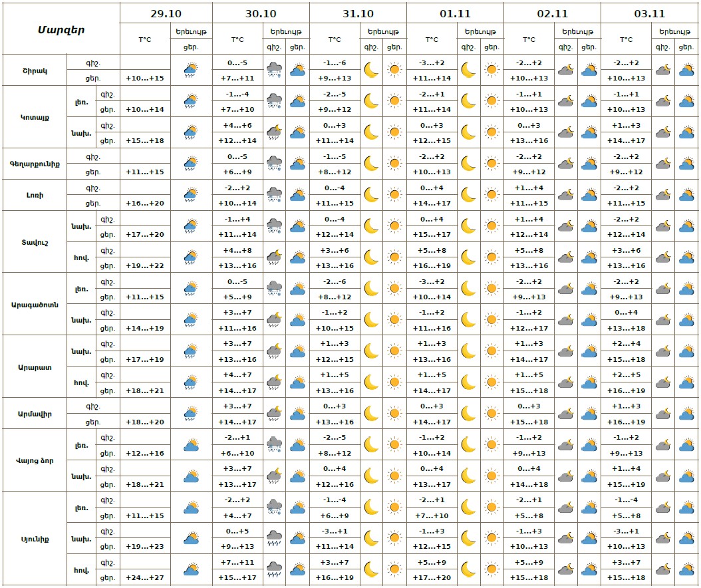Screen dimensions: 701x588
Task: Click the Սյունիք հով. 30.10 night rain icon
Action: [274, 569]
